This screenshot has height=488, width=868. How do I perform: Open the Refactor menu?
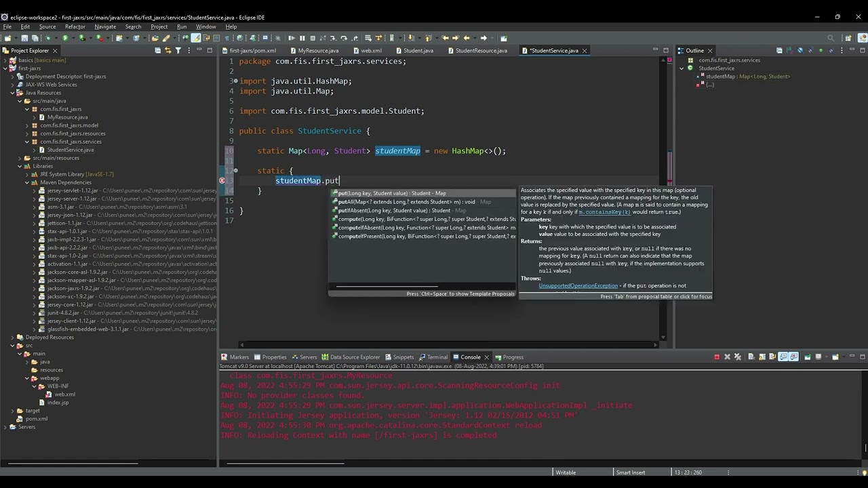click(x=75, y=26)
